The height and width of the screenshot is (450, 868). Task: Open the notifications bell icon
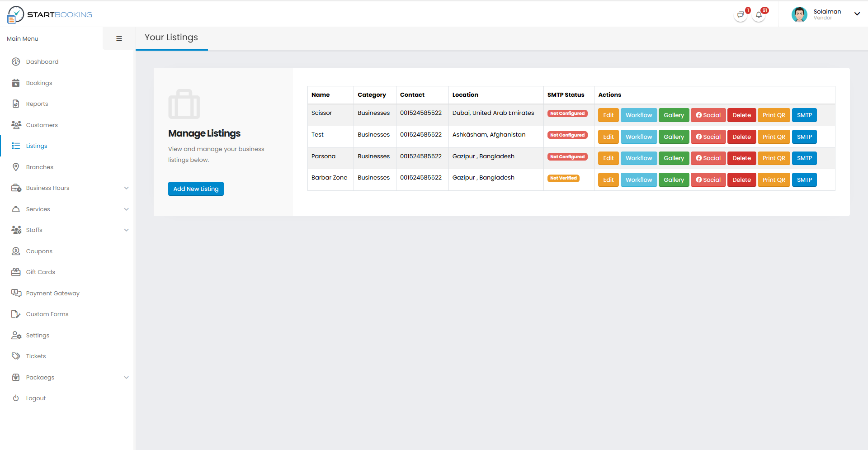point(759,15)
